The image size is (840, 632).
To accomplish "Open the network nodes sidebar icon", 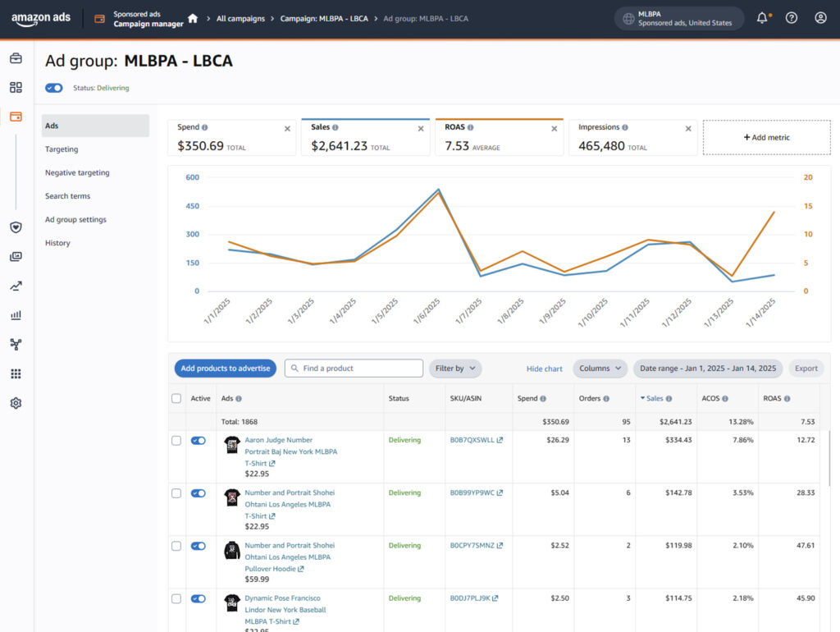I will [x=16, y=344].
